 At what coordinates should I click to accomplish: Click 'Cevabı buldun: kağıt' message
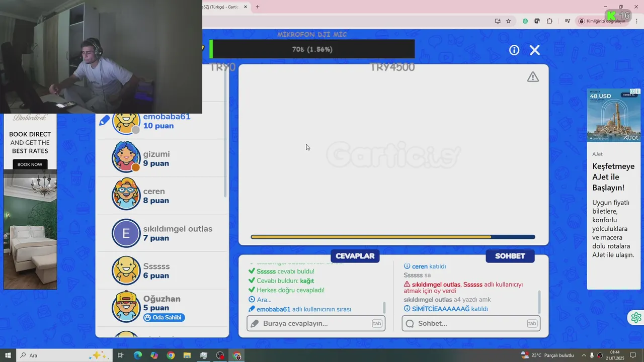(x=281, y=281)
